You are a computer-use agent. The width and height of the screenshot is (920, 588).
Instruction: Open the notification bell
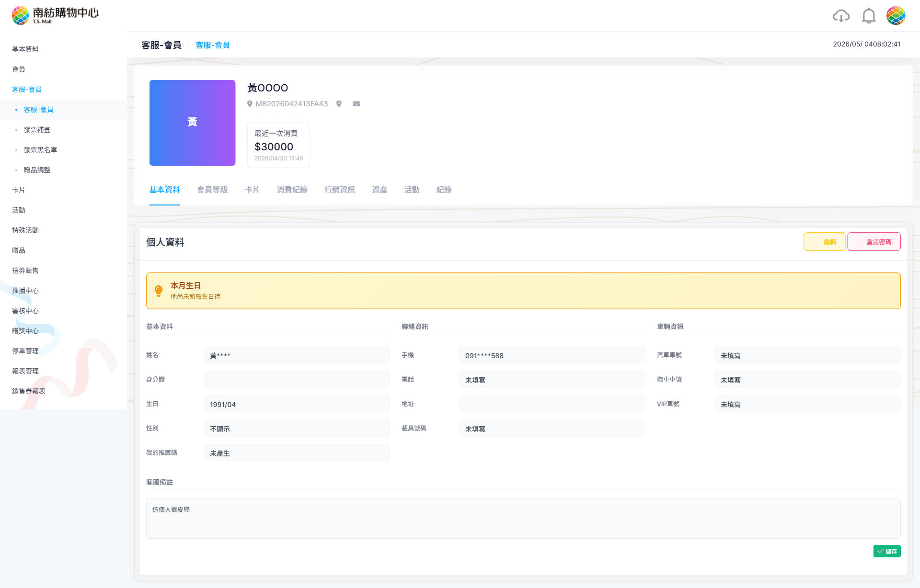(869, 16)
